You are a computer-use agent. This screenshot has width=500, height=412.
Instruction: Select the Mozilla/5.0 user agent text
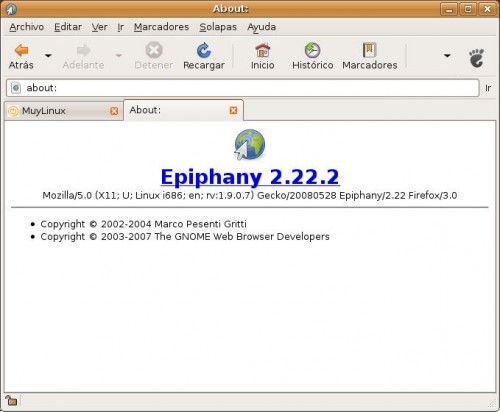click(x=250, y=195)
